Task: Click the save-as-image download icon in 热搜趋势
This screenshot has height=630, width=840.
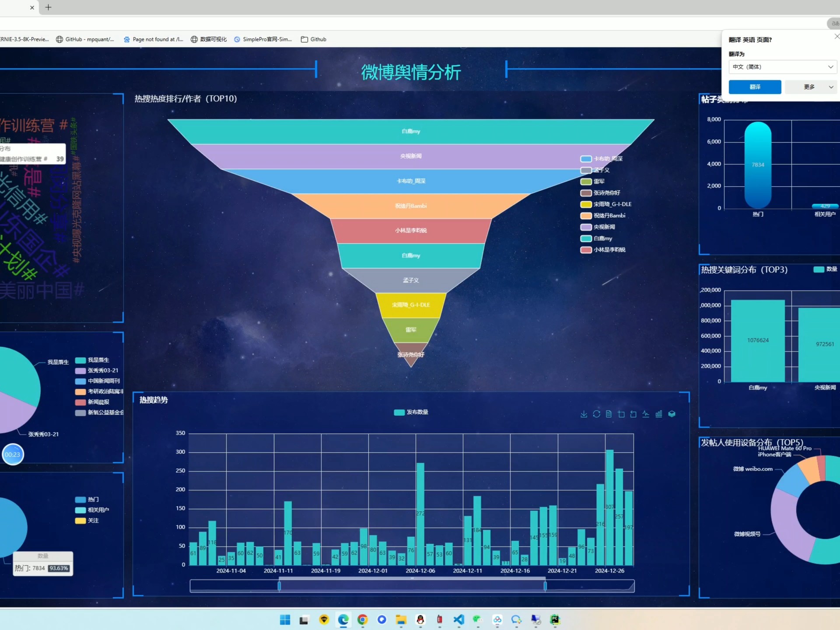Action: click(x=584, y=414)
